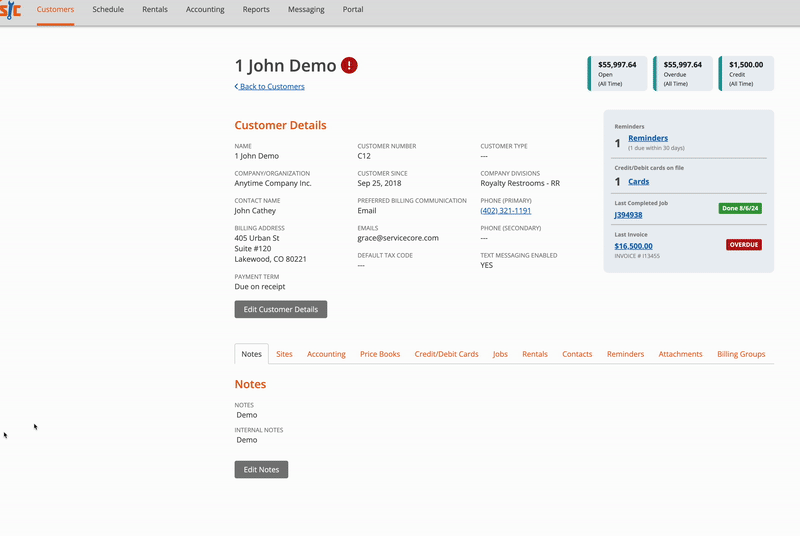Switch to the Sites tab
This screenshot has width=800, height=536.
(284, 354)
